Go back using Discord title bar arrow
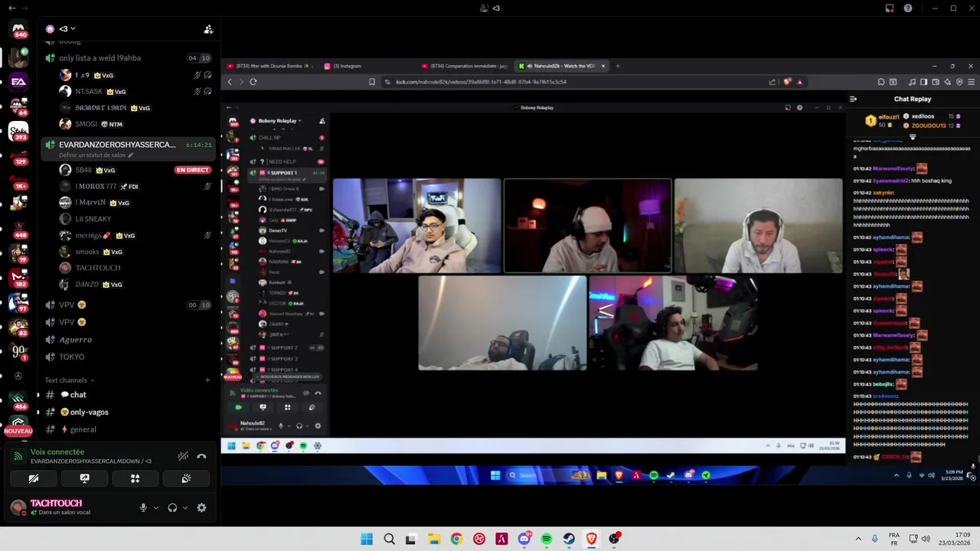 tap(11, 8)
